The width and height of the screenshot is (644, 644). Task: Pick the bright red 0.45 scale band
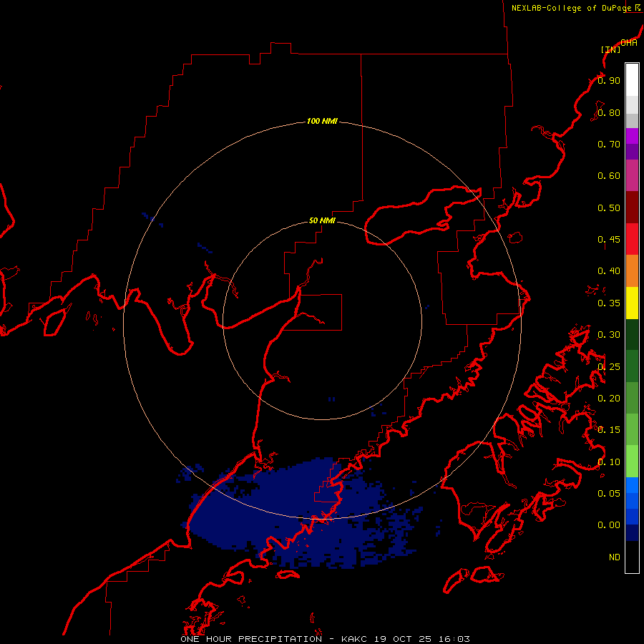click(x=632, y=239)
